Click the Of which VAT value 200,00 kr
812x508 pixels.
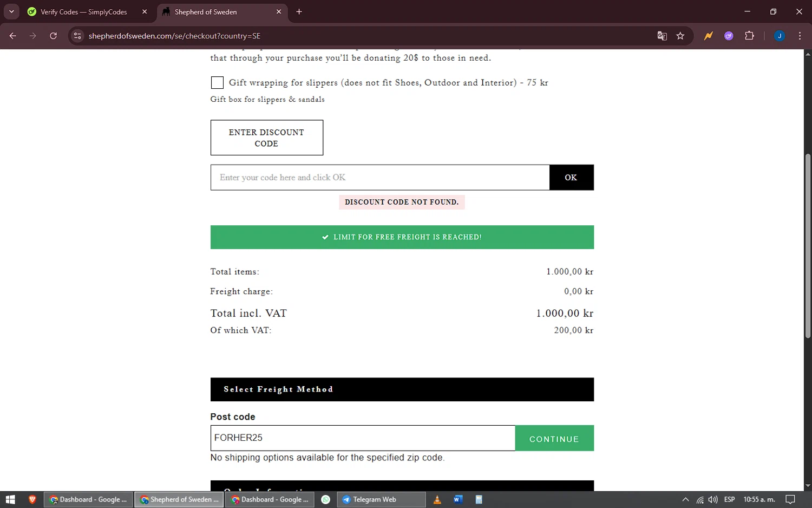(x=573, y=330)
